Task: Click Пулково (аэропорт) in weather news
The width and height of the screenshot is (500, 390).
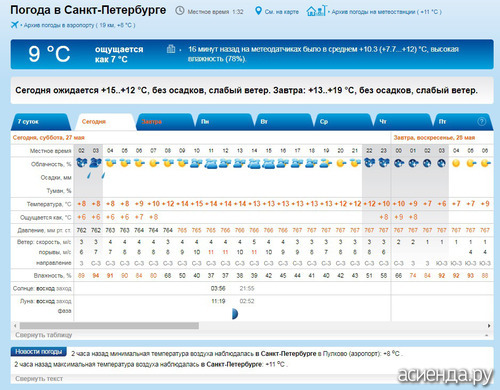Action: point(352,354)
